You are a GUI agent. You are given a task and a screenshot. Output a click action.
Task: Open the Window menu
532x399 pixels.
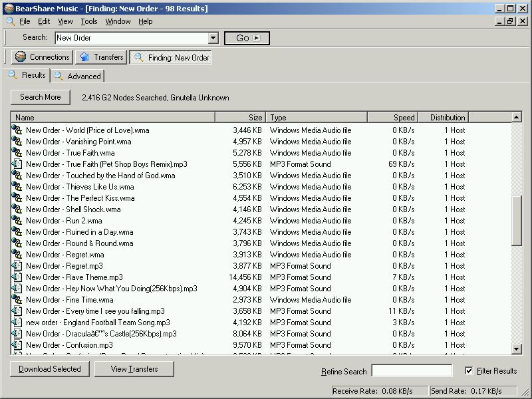click(118, 21)
